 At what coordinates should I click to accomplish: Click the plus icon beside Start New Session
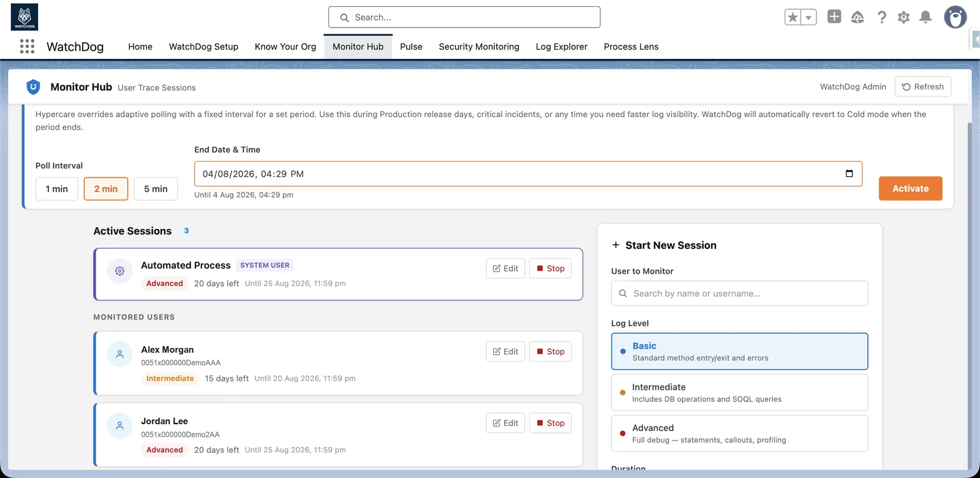click(616, 245)
